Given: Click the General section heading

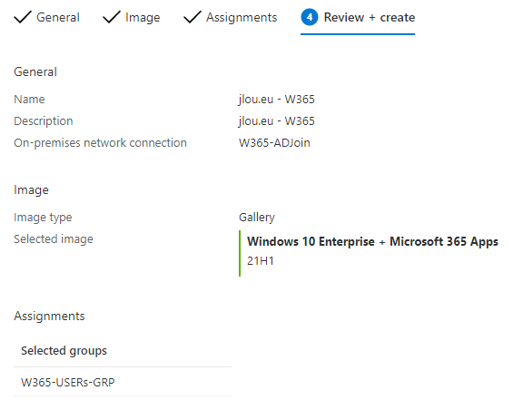Looking at the screenshot, I should coord(35,72).
